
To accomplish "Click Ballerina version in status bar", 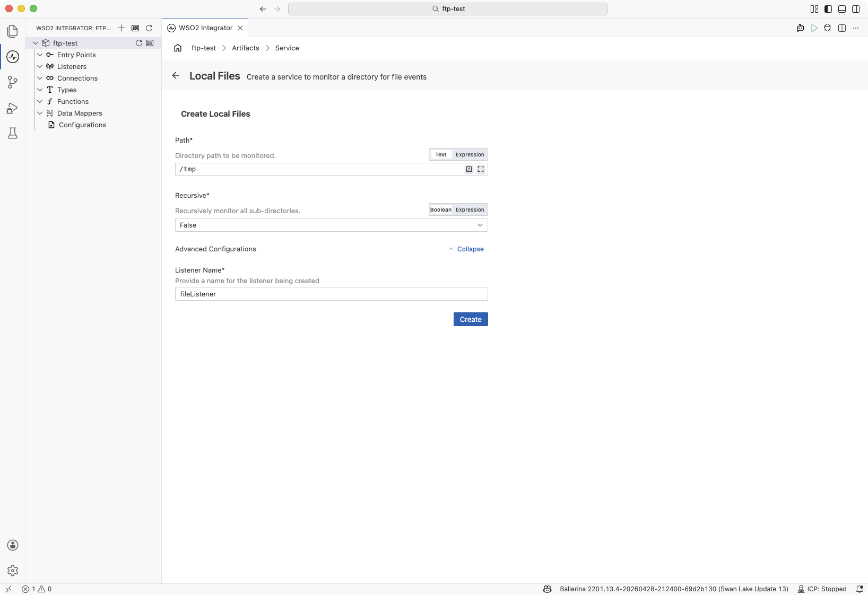I will (674, 589).
